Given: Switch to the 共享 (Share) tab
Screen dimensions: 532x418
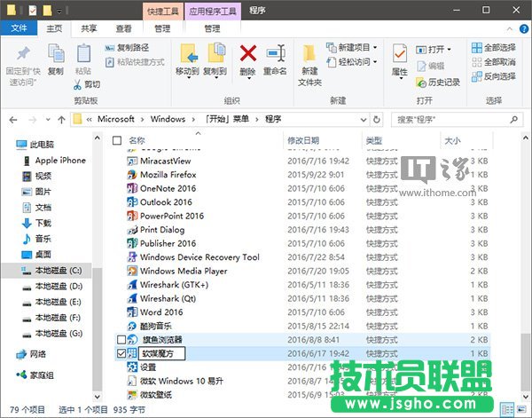Looking at the screenshot, I should 89,28.
